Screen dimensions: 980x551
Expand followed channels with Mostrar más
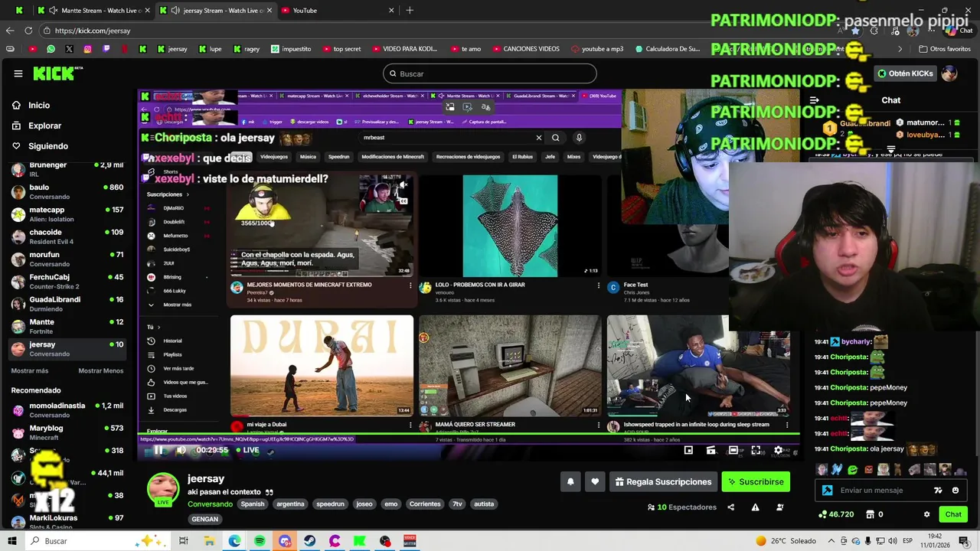(30, 370)
